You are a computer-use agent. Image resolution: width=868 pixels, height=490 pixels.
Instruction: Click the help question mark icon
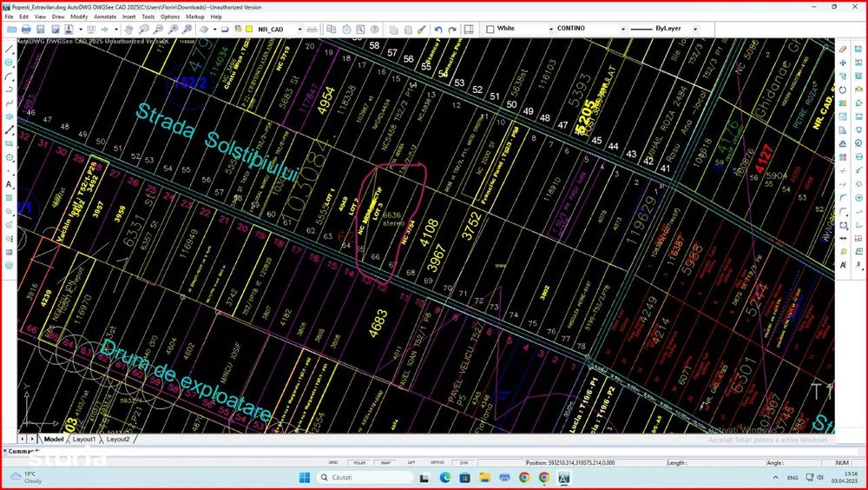[375, 29]
